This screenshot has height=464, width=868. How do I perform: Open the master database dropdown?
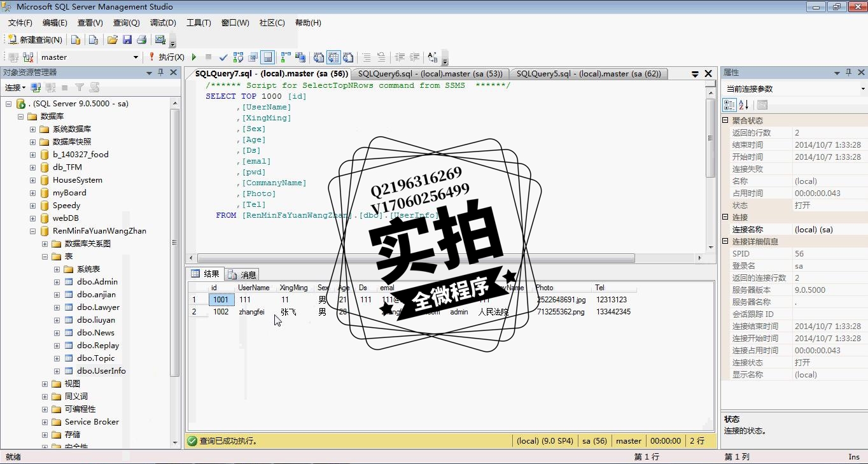click(x=136, y=57)
